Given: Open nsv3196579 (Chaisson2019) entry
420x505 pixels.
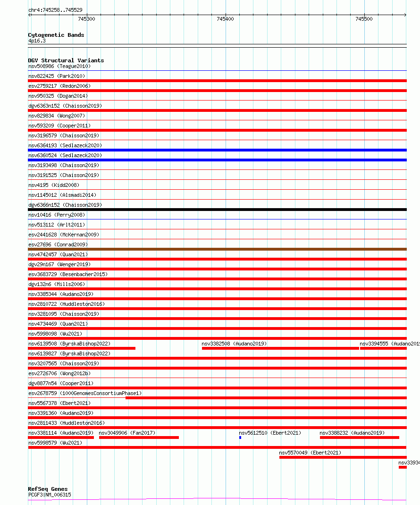Looking at the screenshot, I should [64, 135].
